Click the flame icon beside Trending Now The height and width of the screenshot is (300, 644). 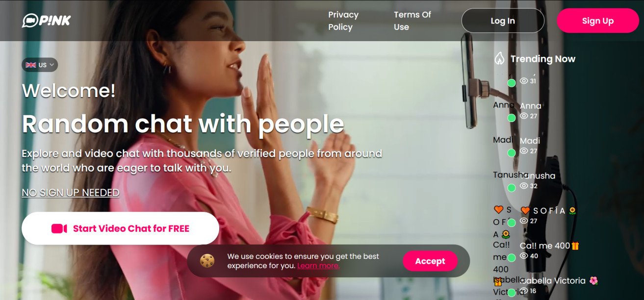pyautogui.click(x=499, y=59)
